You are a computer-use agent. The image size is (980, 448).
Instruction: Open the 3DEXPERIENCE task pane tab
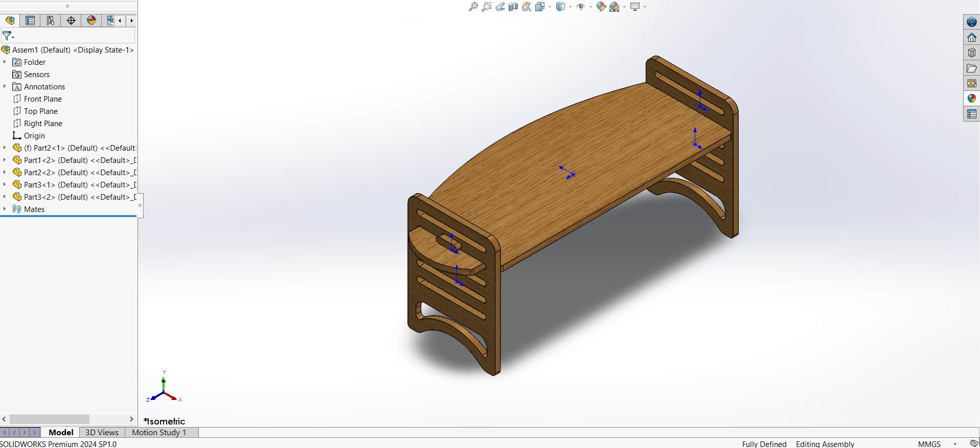click(x=972, y=22)
